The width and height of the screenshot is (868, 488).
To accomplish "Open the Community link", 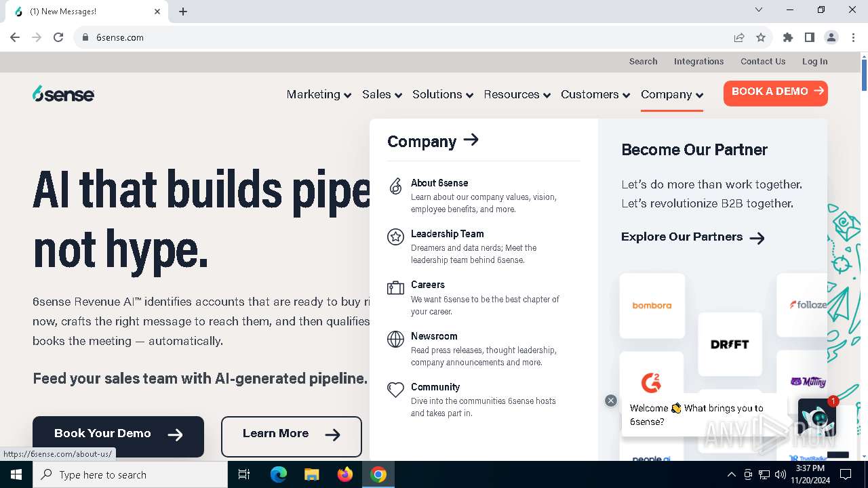I will [435, 387].
